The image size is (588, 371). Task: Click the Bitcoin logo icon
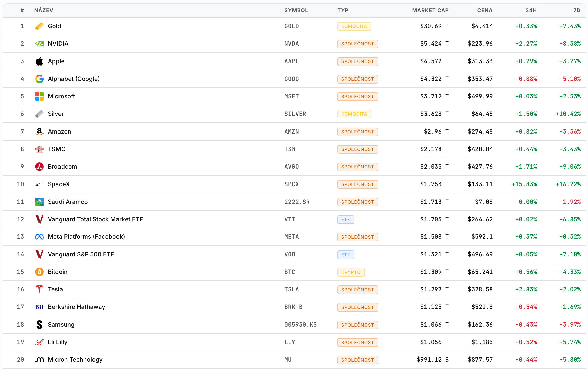pyautogui.click(x=39, y=272)
